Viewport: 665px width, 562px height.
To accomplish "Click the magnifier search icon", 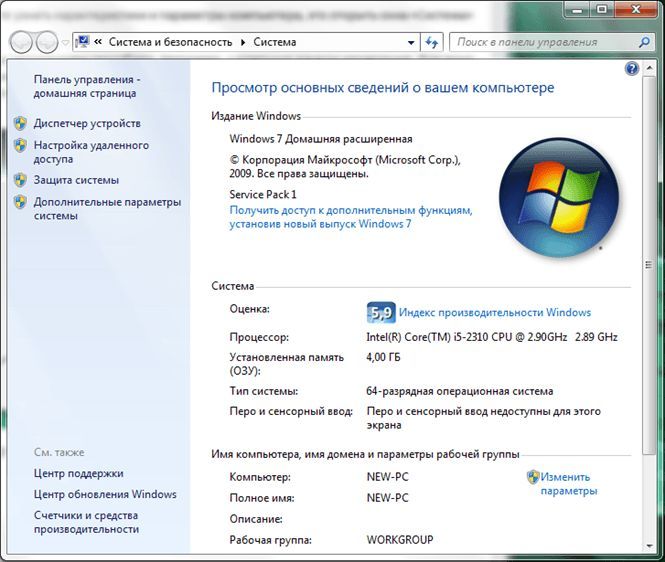I will pyautogui.click(x=644, y=42).
